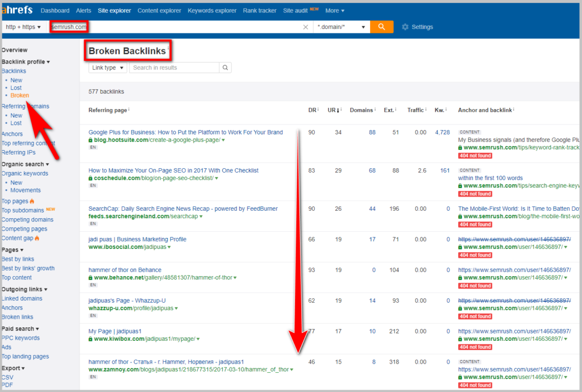The width and height of the screenshot is (582, 392).
Task: Open the Dashboard tab
Action: coord(55,11)
